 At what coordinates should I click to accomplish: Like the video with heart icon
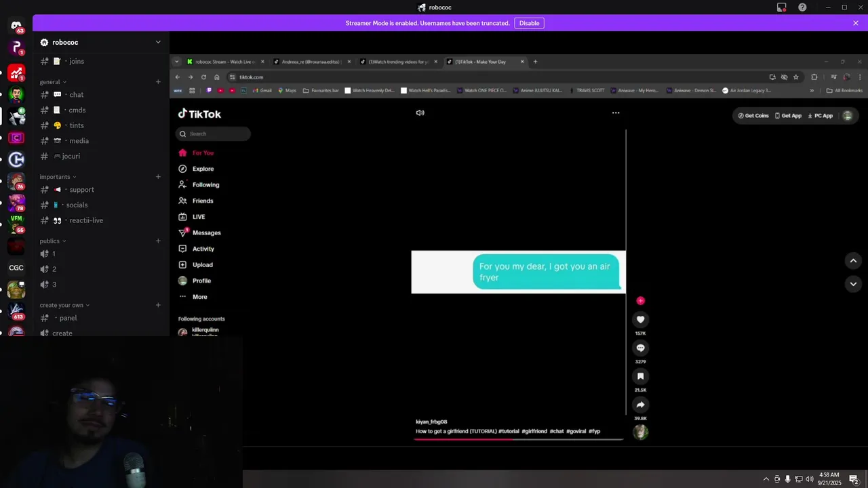(640, 320)
